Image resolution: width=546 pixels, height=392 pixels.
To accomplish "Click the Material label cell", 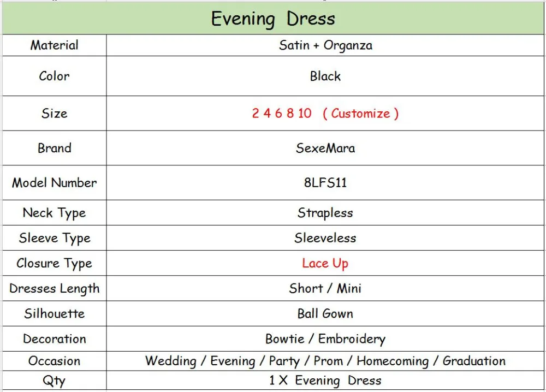I will pos(54,45).
